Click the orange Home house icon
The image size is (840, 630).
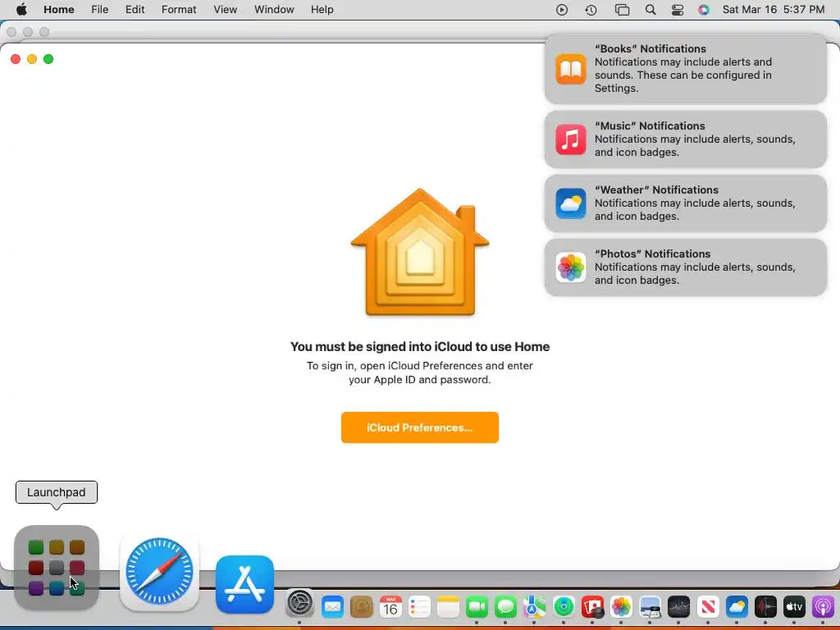click(x=420, y=253)
